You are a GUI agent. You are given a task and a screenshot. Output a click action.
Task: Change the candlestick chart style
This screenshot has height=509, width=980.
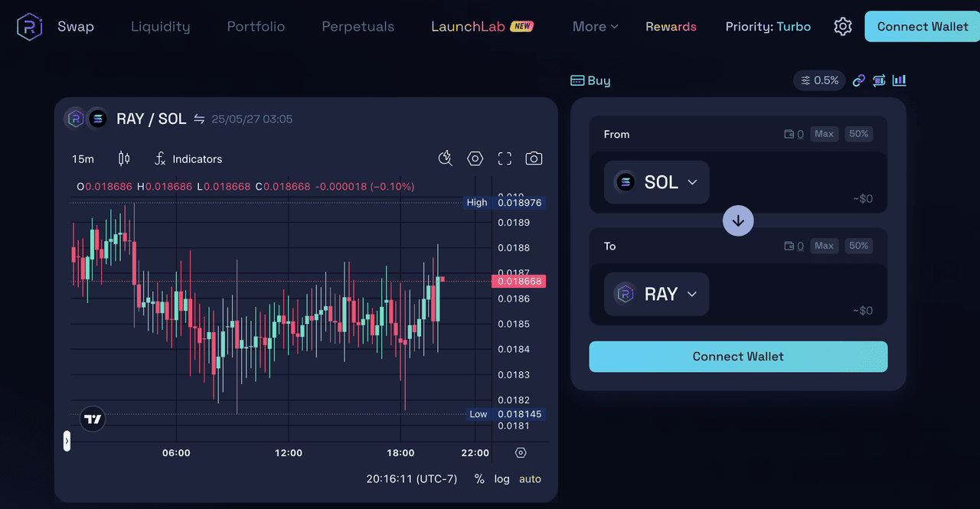(124, 158)
